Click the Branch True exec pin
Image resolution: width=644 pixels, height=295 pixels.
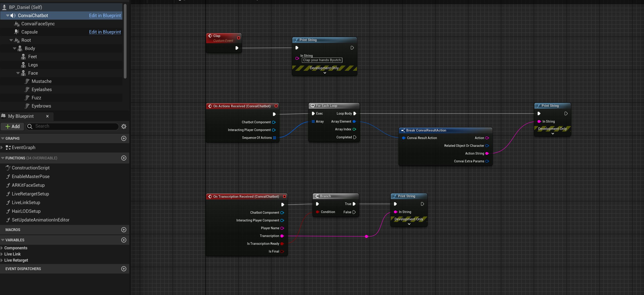point(354,204)
